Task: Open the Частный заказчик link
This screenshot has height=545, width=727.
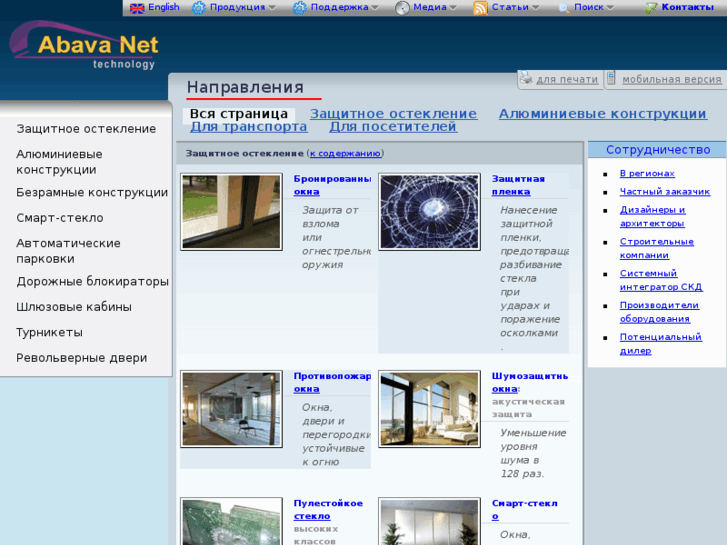Action: click(665, 192)
